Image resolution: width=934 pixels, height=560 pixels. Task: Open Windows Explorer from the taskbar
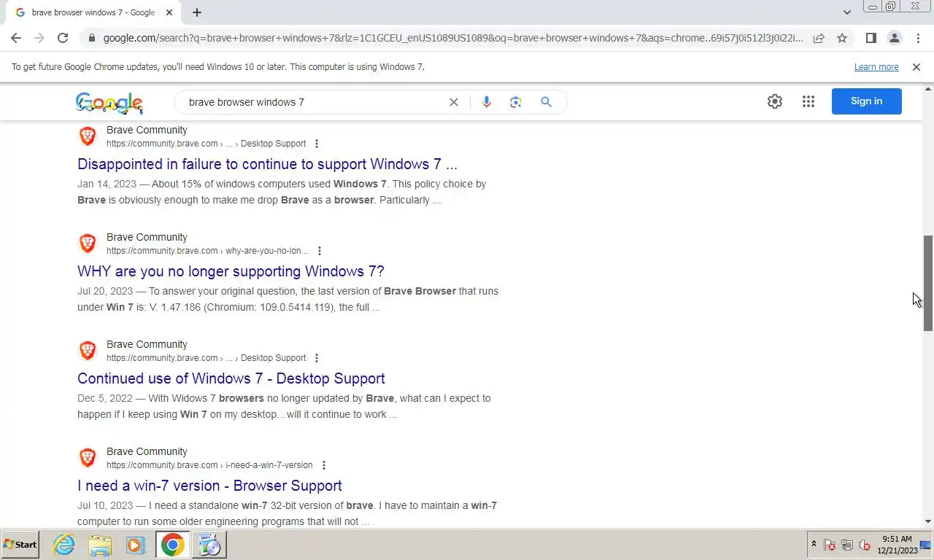click(100, 545)
